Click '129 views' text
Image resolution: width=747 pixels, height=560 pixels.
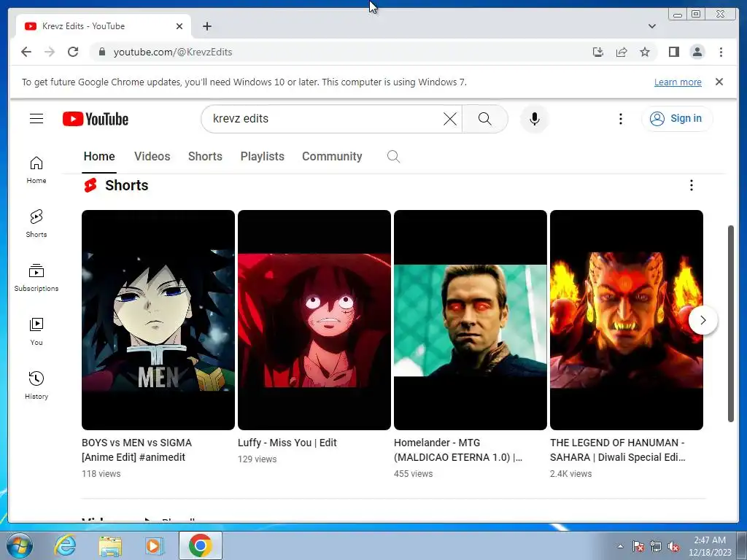click(258, 459)
